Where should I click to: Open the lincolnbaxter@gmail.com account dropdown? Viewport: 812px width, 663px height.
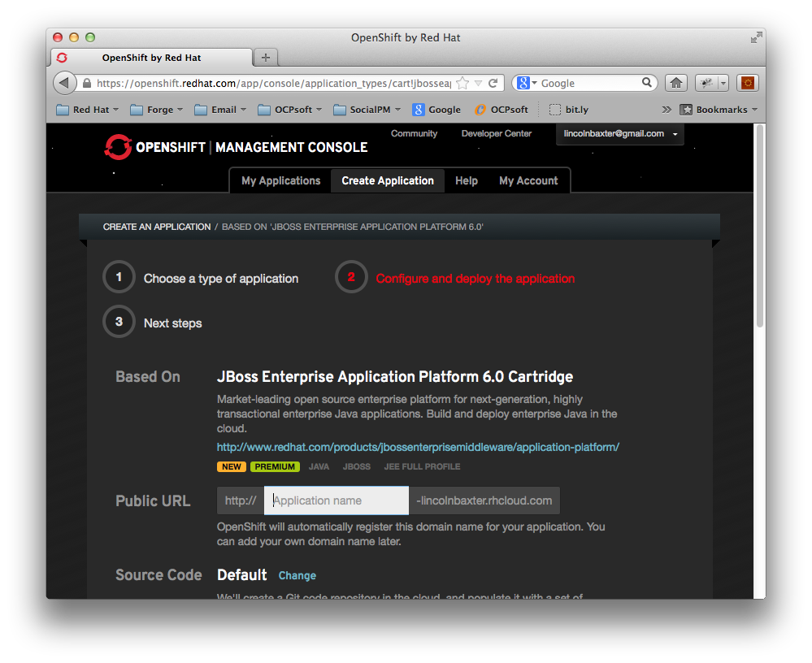coord(620,134)
